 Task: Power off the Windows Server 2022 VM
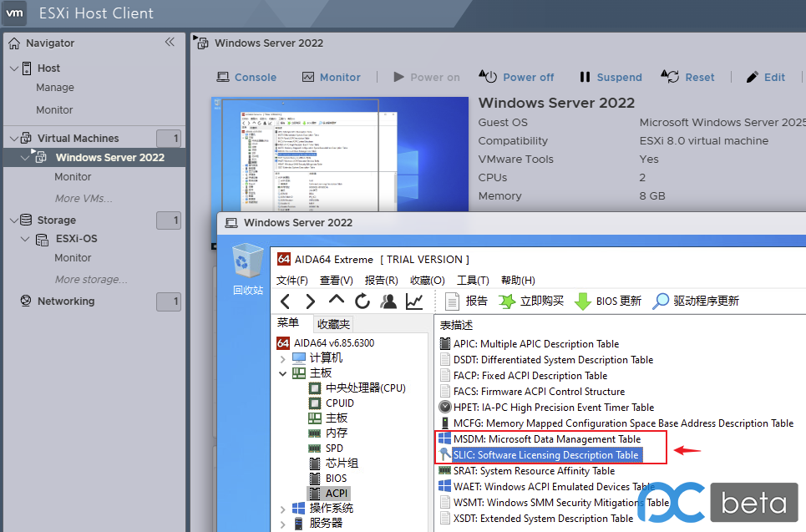(x=516, y=77)
